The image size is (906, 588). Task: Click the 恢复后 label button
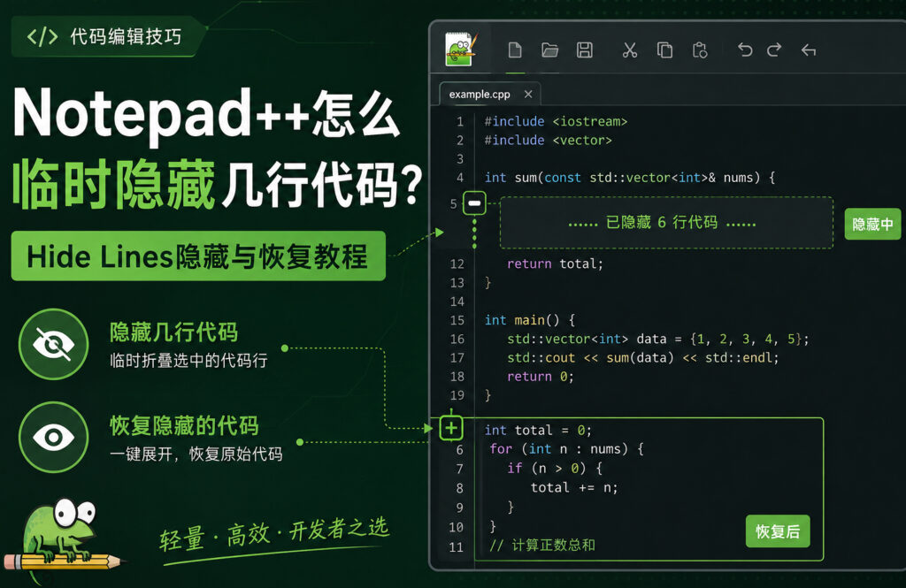pyautogui.click(x=777, y=531)
